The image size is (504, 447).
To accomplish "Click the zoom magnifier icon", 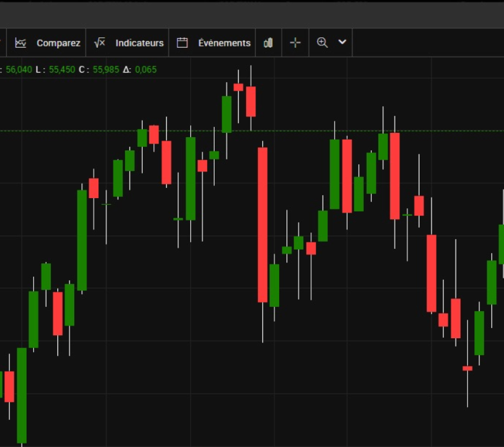I will [322, 43].
